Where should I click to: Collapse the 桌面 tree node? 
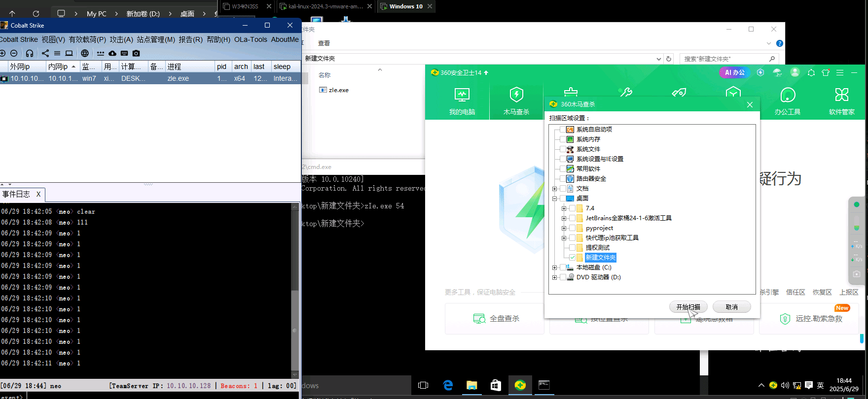tap(555, 199)
